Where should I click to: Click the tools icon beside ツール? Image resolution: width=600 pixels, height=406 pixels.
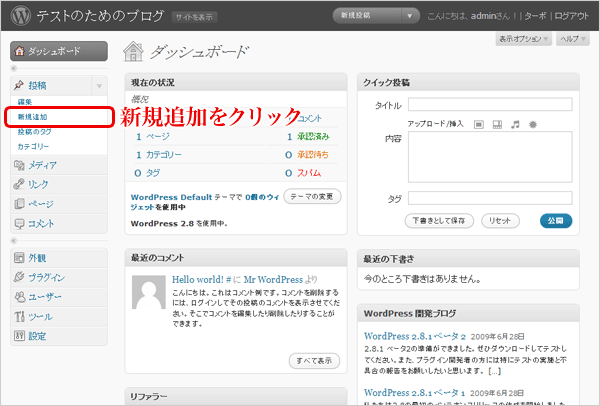pos(19,316)
